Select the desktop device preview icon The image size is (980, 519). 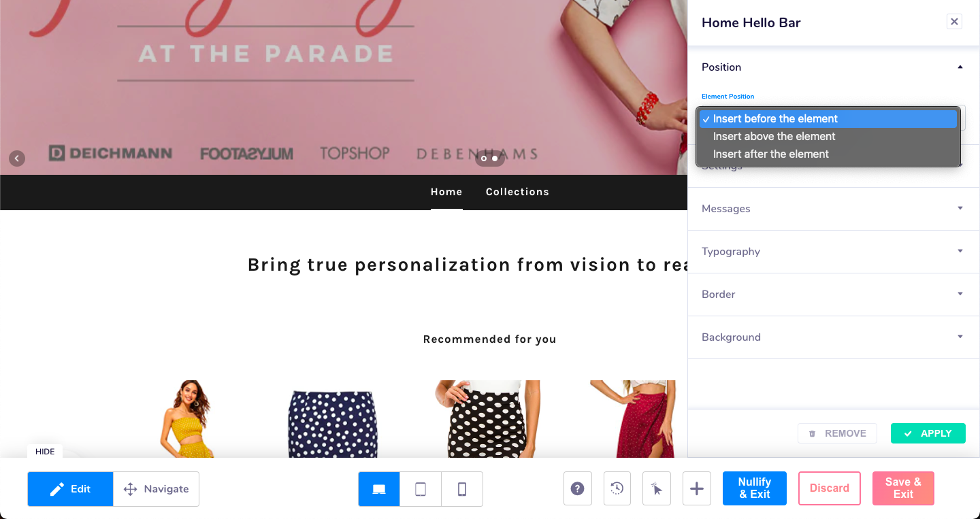tap(379, 489)
